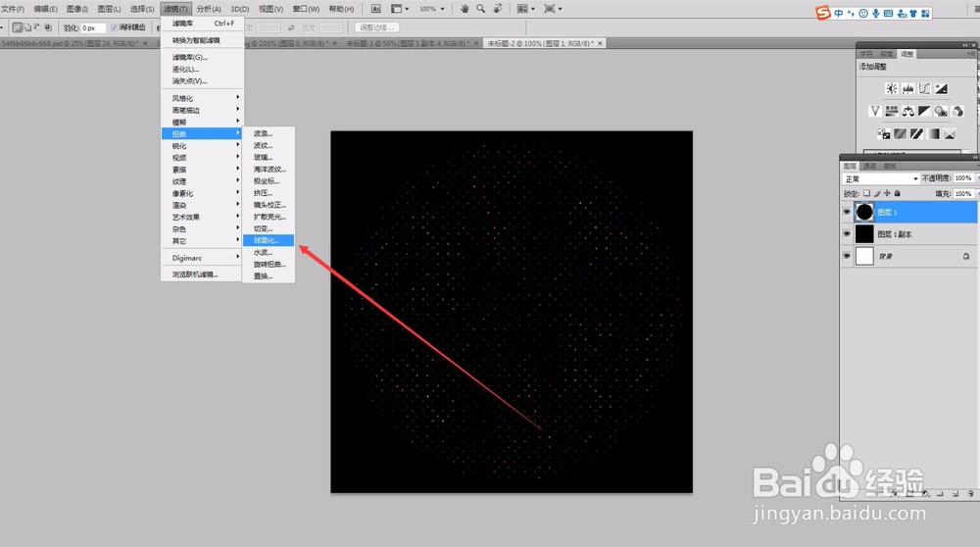Expand the 模糊 filter submenu

201,122
